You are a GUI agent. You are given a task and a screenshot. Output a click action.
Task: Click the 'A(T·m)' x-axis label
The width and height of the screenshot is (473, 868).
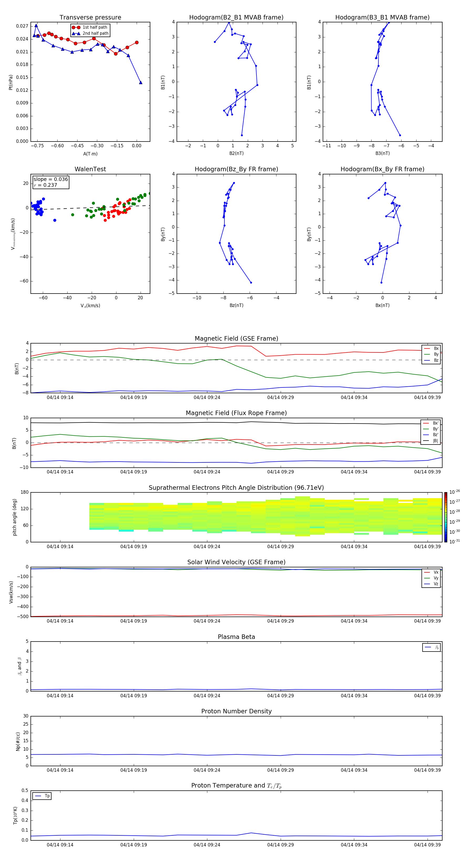[x=90, y=154]
